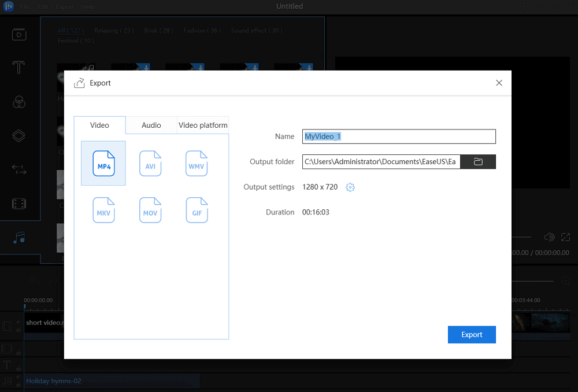Click the application logo icon
Viewport: 578px width, 392px height.
tap(9, 6)
